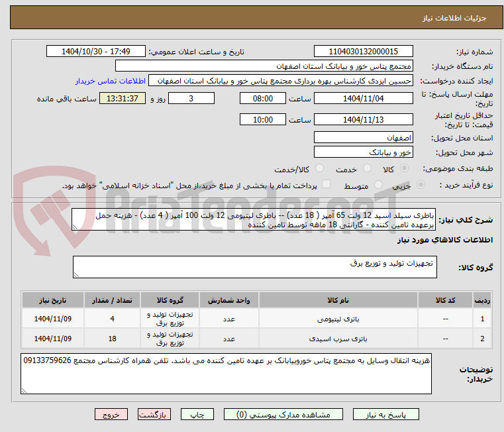This screenshot has height=432, width=504.
Task: Click the remaining days field showing 3
Action: pos(191,99)
